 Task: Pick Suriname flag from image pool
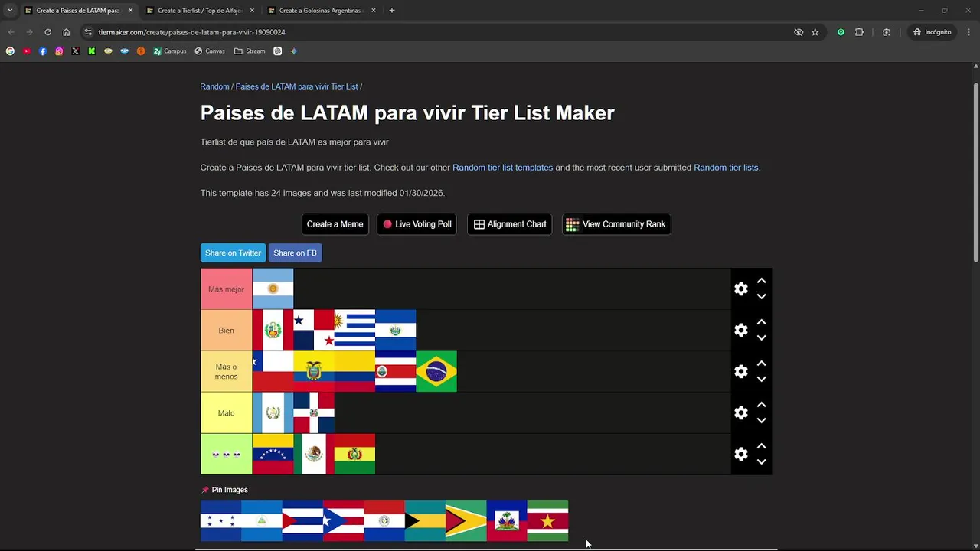(547, 521)
